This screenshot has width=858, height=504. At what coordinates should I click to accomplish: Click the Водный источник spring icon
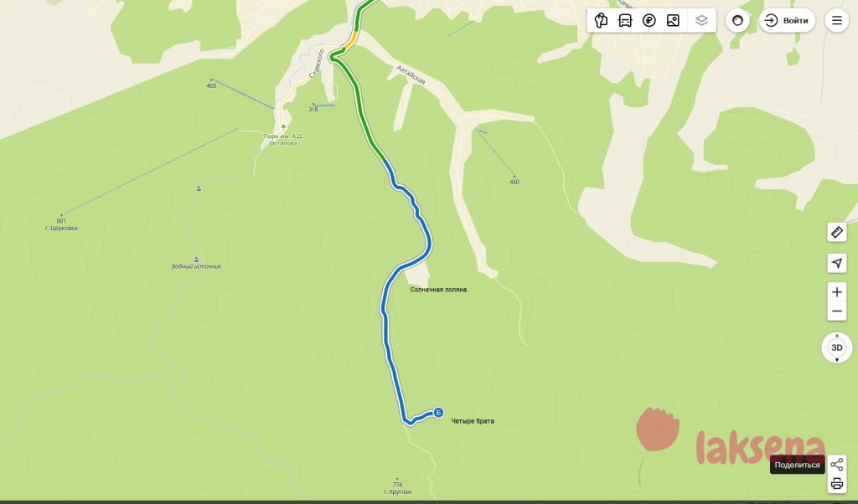196,259
